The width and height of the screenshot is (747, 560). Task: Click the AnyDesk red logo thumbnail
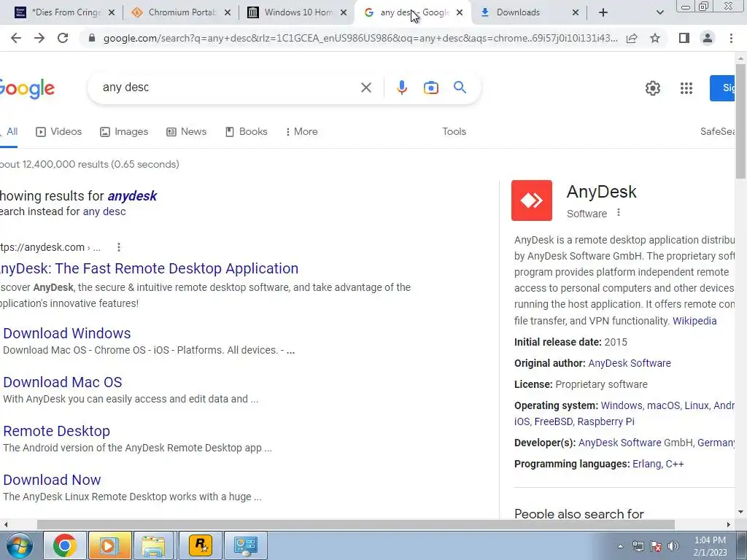click(x=532, y=201)
